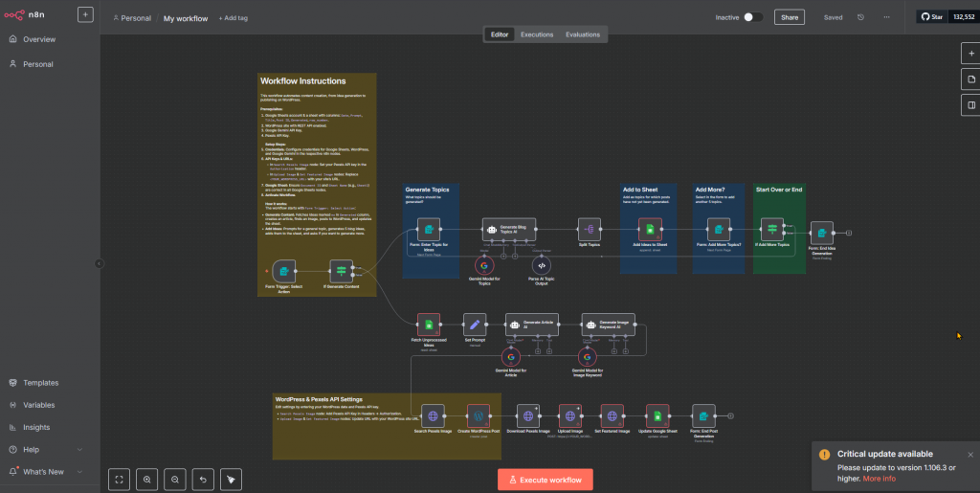Open the three-dot workflow options menu
The image size is (980, 493).
click(886, 17)
